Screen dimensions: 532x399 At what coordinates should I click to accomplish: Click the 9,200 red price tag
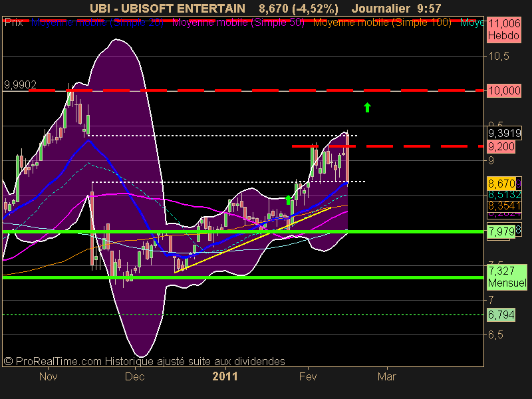click(501, 146)
